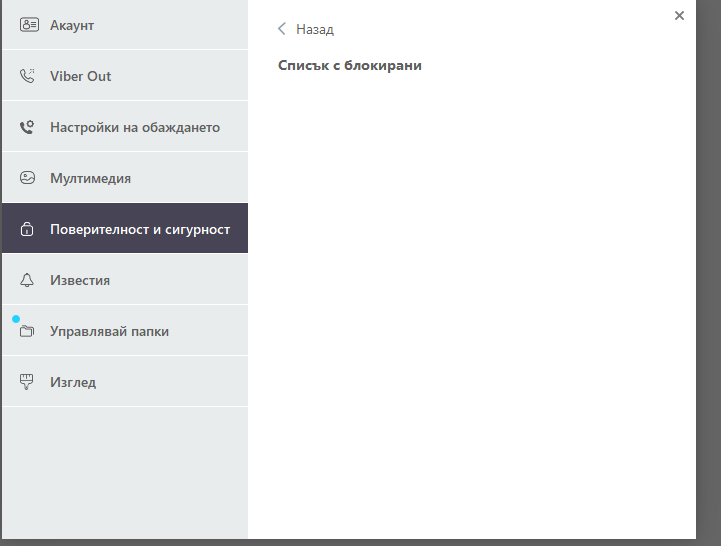Click the appearance paintbrush icon
Screen dimensions: 721x546
coord(28,382)
